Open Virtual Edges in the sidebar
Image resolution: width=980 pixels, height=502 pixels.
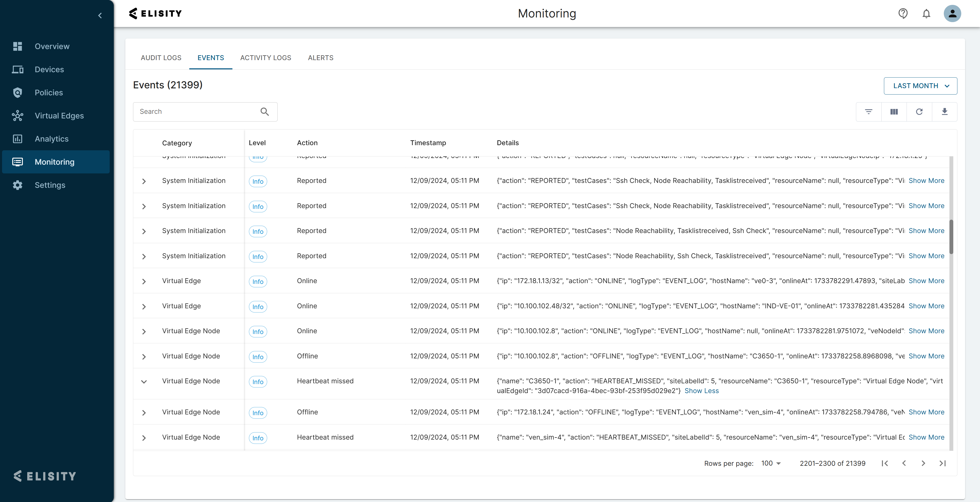(59, 116)
